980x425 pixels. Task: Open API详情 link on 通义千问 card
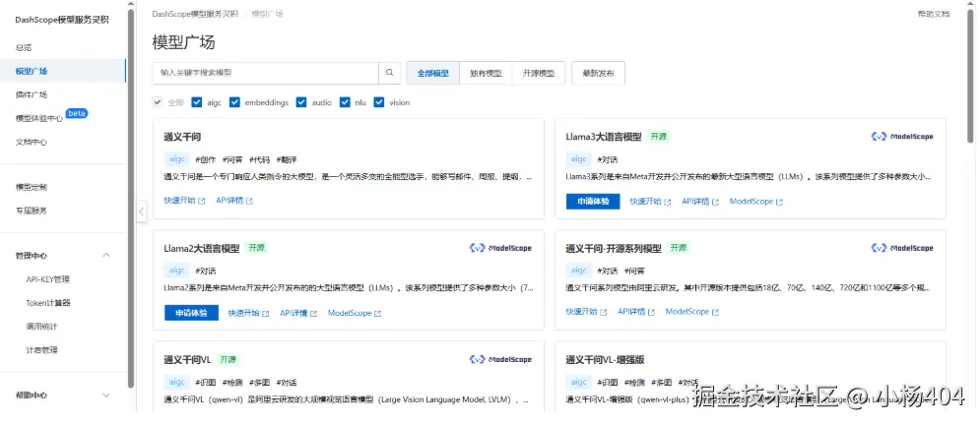point(234,201)
